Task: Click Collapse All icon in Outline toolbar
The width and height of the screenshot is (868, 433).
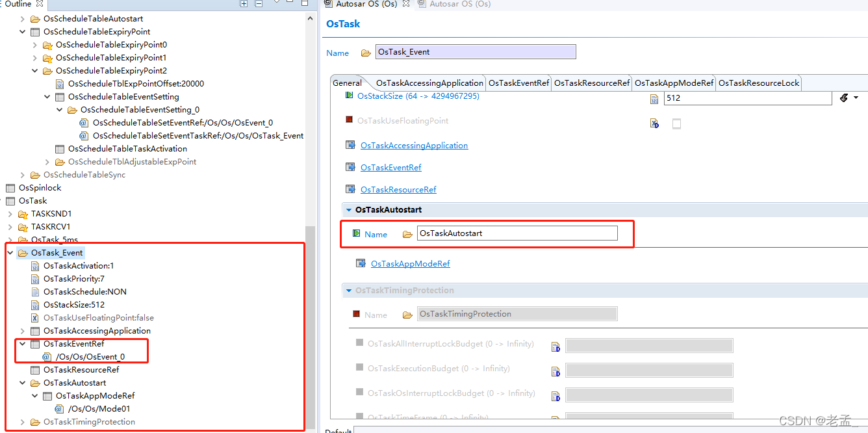Action: (258, 3)
